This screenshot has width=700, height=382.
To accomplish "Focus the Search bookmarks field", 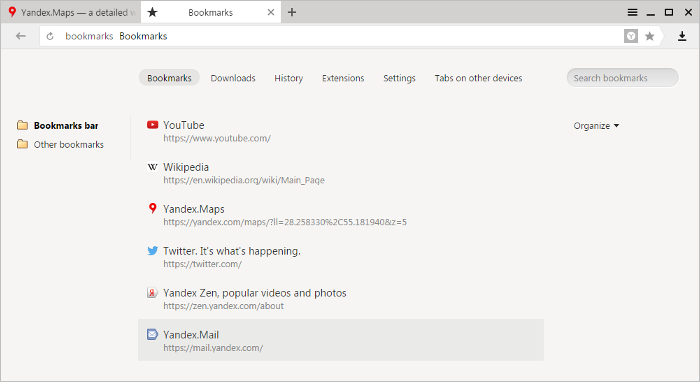I will tap(622, 78).
